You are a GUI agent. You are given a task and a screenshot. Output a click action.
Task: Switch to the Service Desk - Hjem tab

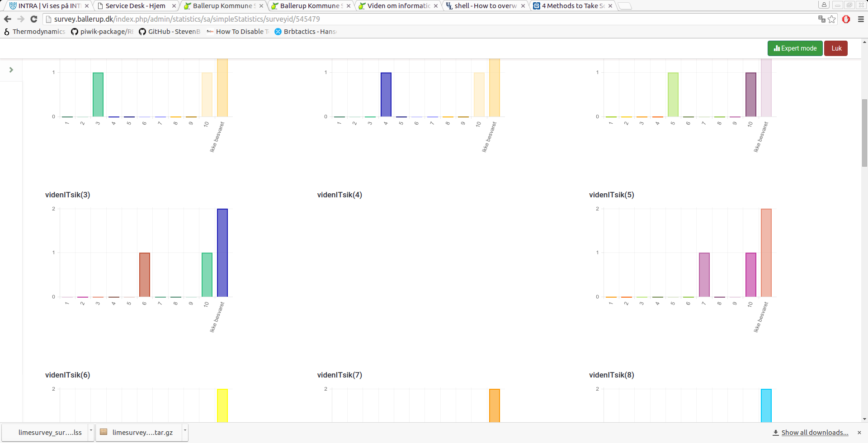click(136, 6)
